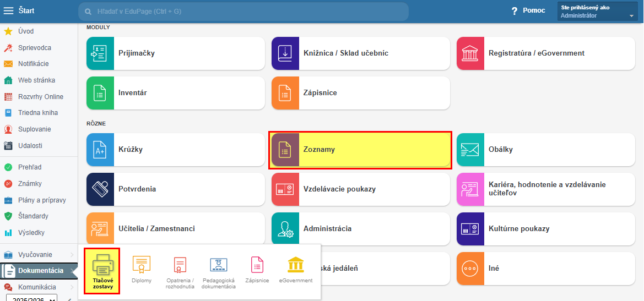Image resolution: width=644 pixels, height=301 pixels.
Task: Click the Pomoc question mark icon
Action: [515, 11]
